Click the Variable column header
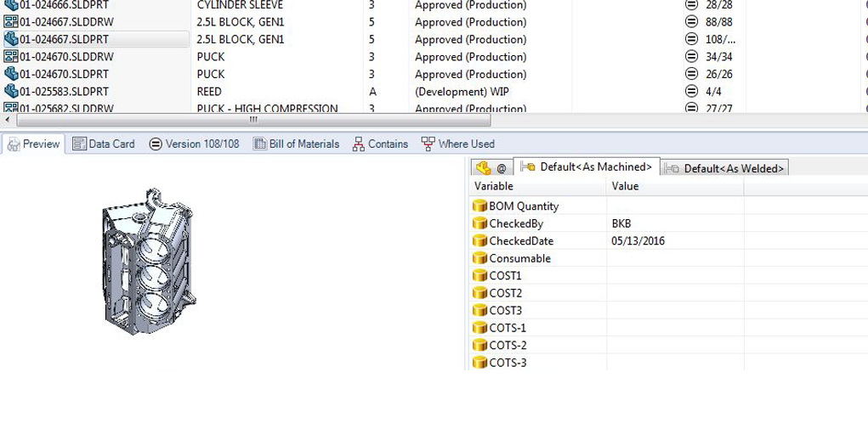 [x=537, y=186]
